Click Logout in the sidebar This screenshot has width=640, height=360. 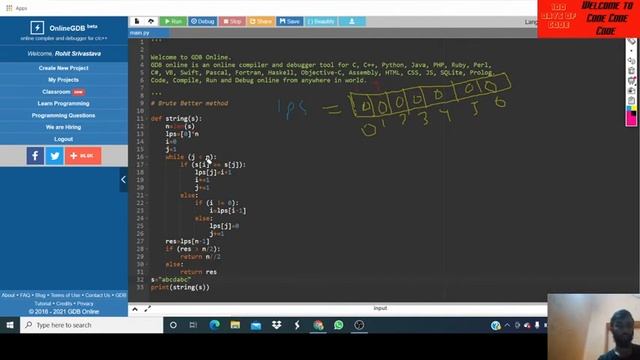[x=64, y=139]
